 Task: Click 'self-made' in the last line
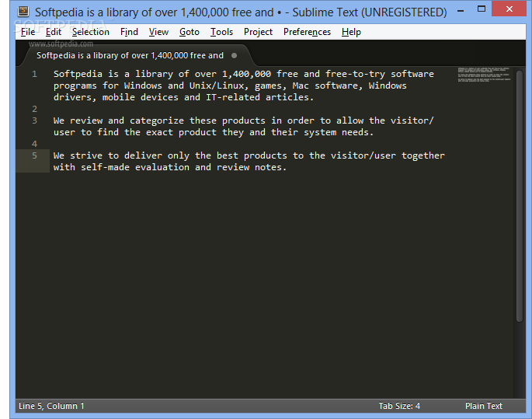click(105, 167)
